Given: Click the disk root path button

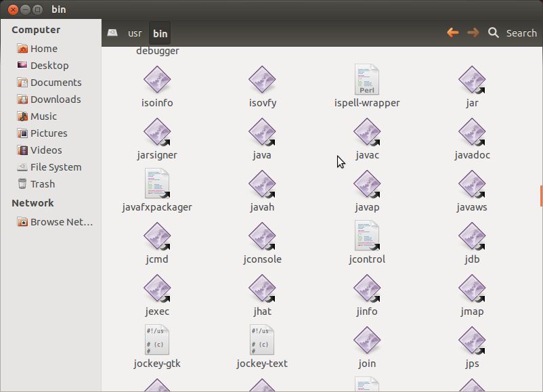Looking at the screenshot, I should [112, 33].
